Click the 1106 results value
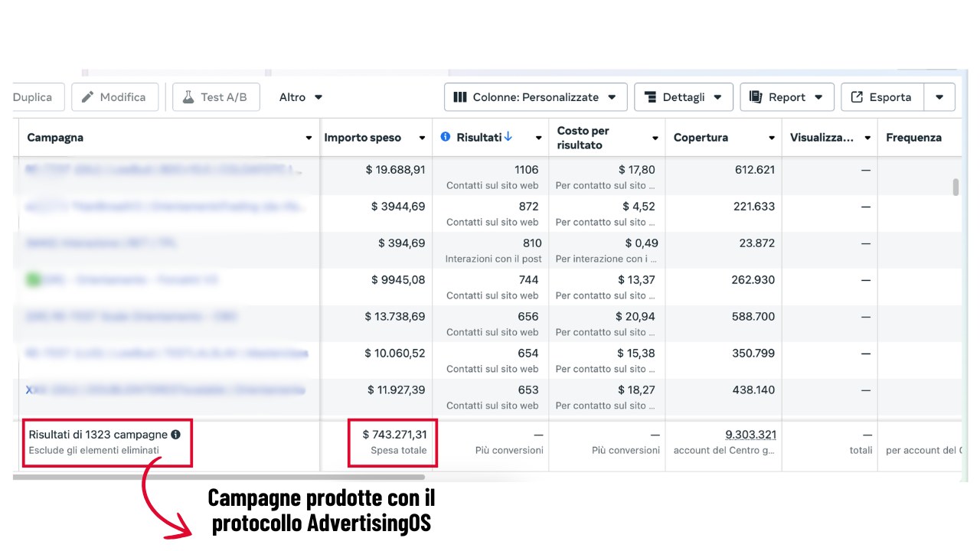The height and width of the screenshot is (551, 980). pos(526,169)
